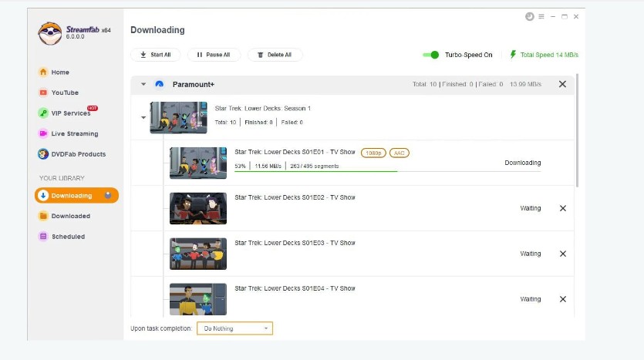The image size is (644, 360).
Task: Open the task completion dropdown
Action: pos(234,328)
